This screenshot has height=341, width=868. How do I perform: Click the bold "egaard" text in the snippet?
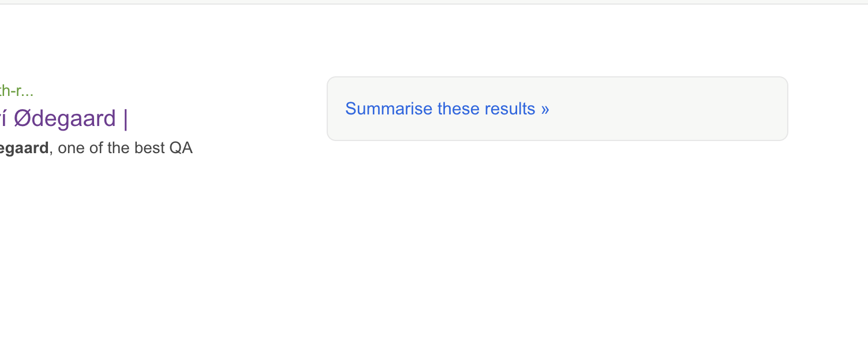(24, 149)
